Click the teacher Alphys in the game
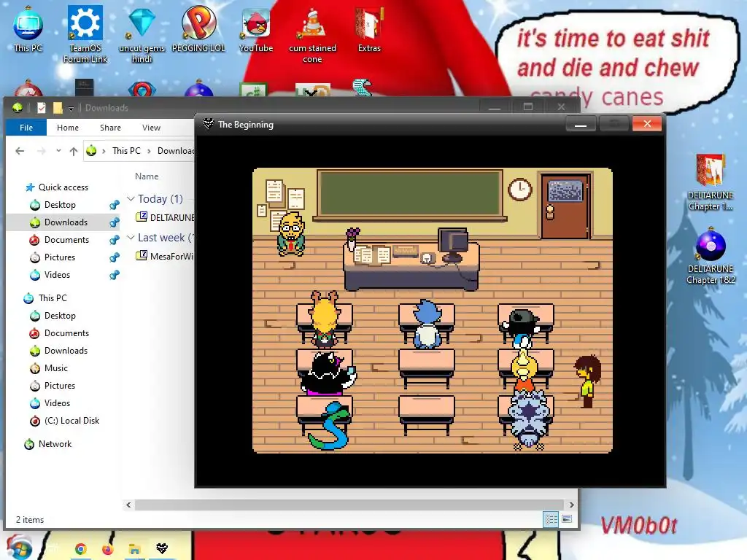This screenshot has height=560, width=747. (x=291, y=234)
